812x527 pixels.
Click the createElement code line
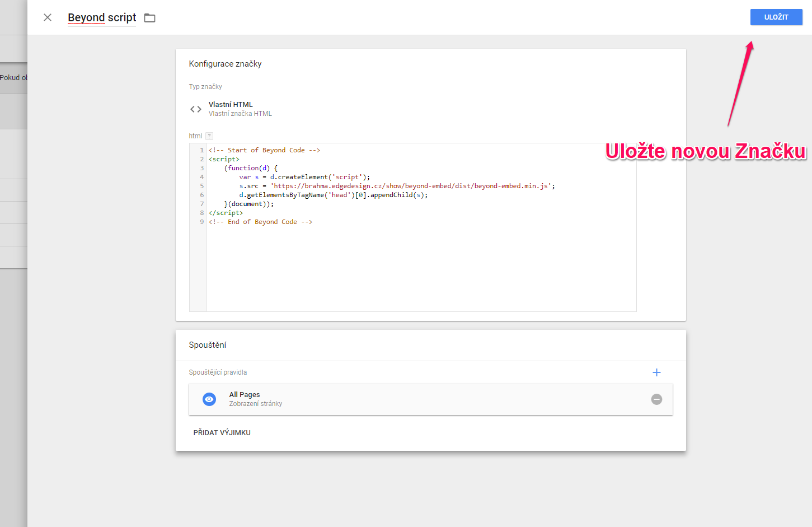[x=304, y=177]
